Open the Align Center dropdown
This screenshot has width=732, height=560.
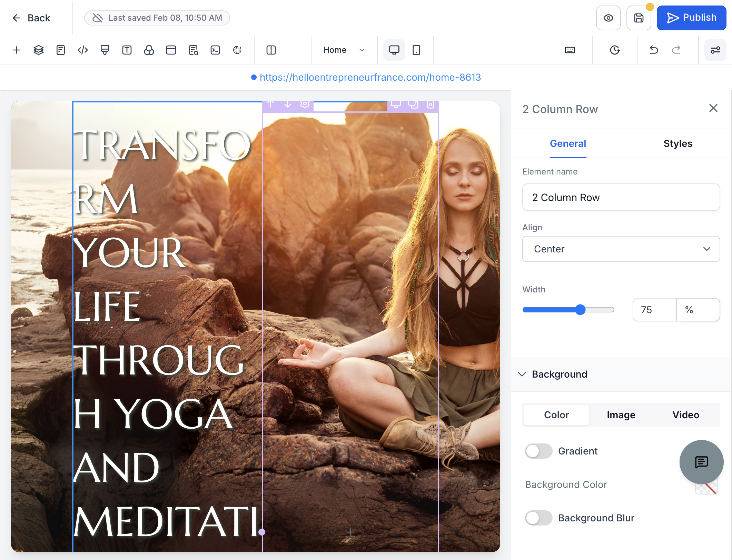pos(621,249)
